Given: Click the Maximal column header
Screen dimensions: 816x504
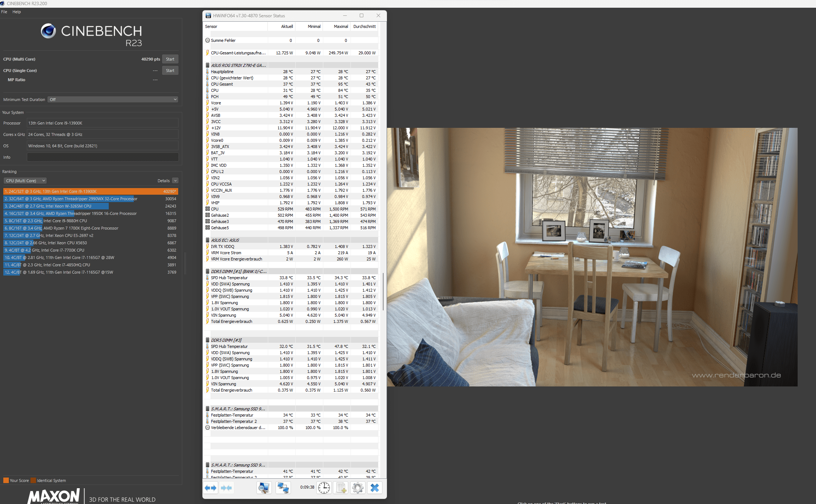Looking at the screenshot, I should (x=337, y=26).
